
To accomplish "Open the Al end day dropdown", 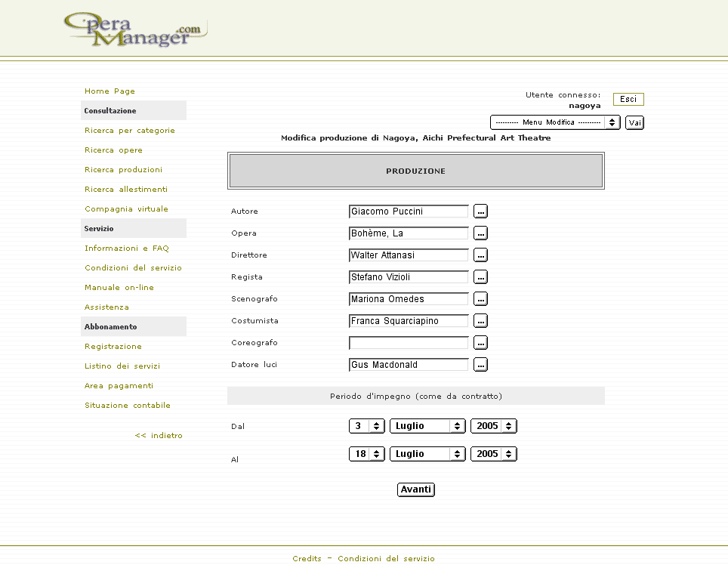I will tap(367, 454).
